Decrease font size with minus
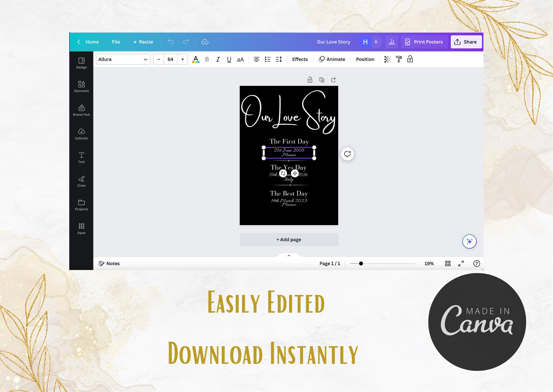 tap(158, 59)
